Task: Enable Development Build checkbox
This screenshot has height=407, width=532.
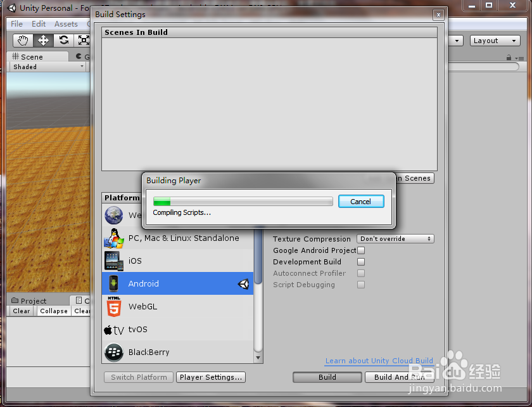Action: click(361, 262)
